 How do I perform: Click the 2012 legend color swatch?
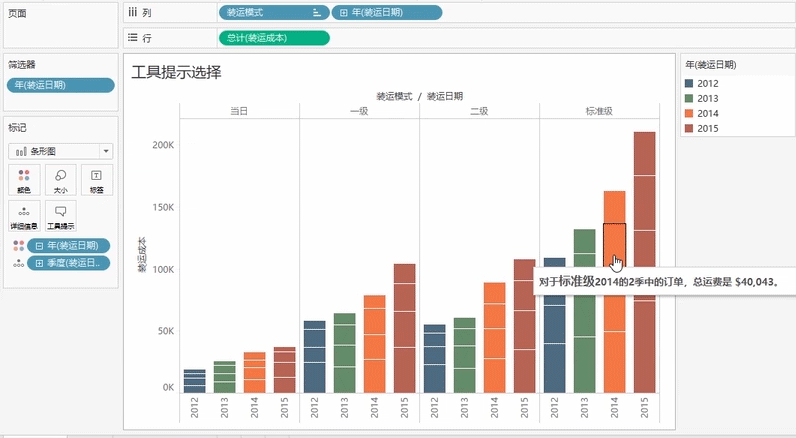point(690,83)
